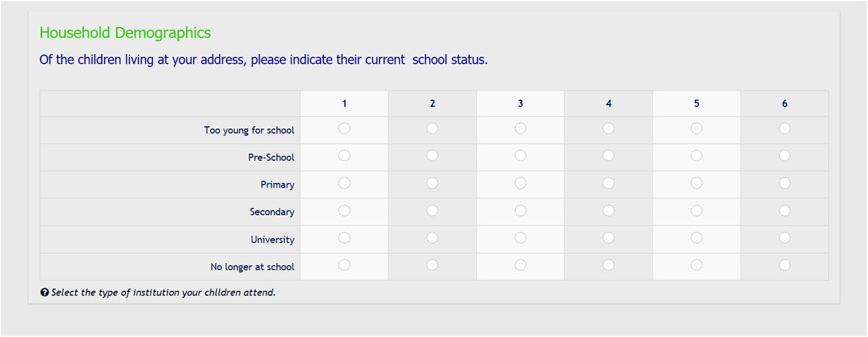The image size is (868, 337).
Task: Select Too young for school for child 1
Action: [x=344, y=129]
